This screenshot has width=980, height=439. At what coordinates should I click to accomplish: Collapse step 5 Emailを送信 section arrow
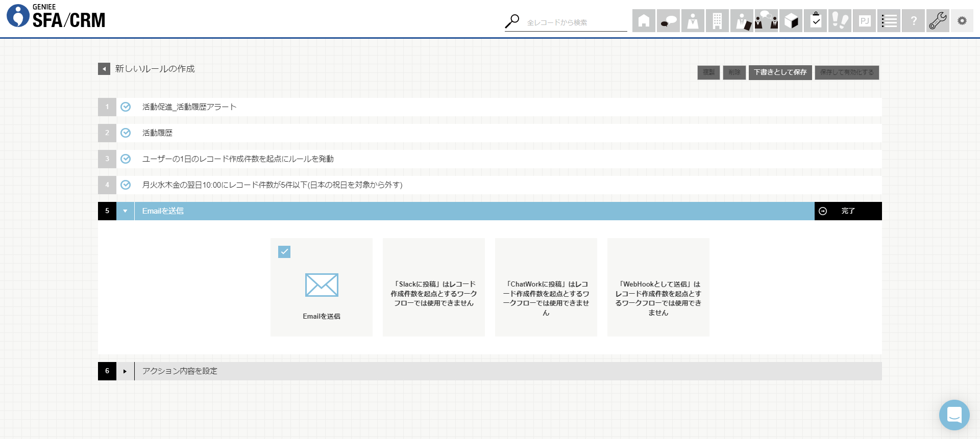125,211
